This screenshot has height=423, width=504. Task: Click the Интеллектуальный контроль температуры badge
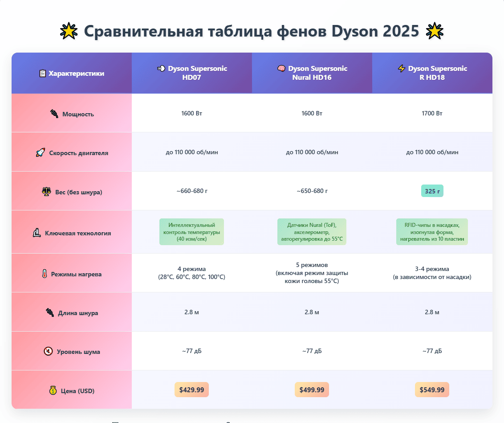[191, 232]
